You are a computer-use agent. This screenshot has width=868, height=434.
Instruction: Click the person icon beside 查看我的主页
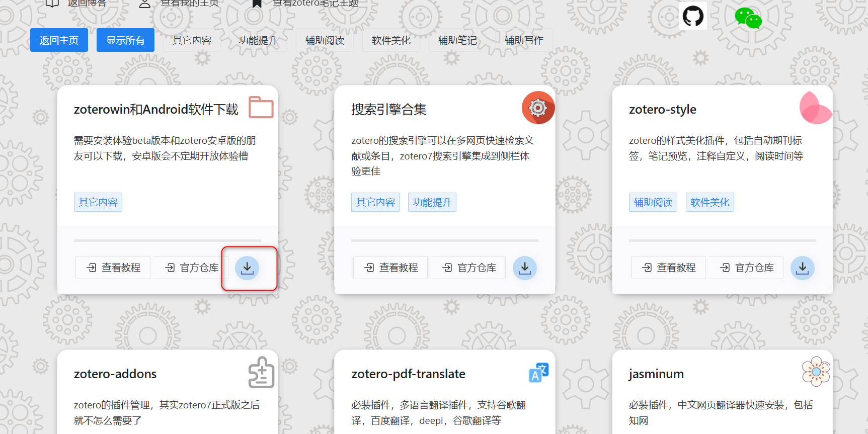click(x=145, y=4)
